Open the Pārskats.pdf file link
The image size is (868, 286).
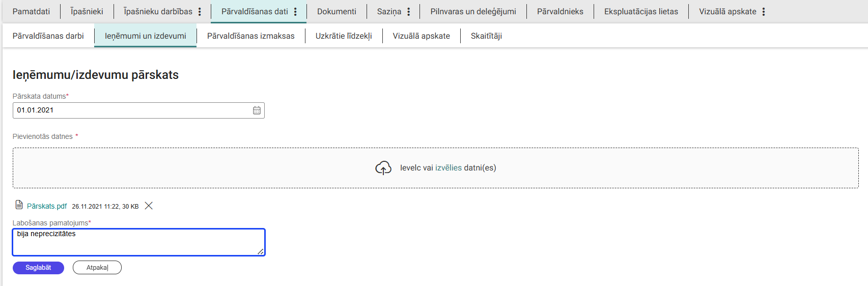[47, 206]
